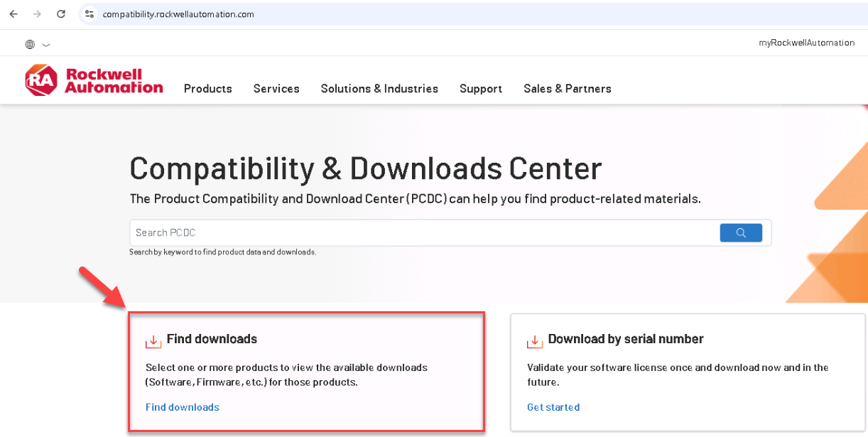Open the myRockwellAutomation account link
Image resolution: width=868 pixels, height=437 pixels.
(807, 43)
